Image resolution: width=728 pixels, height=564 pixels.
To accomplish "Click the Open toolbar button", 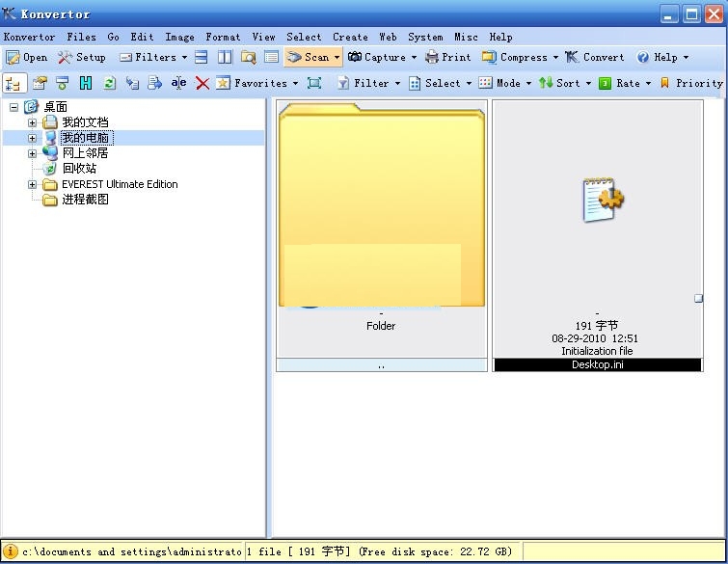I will 26,57.
